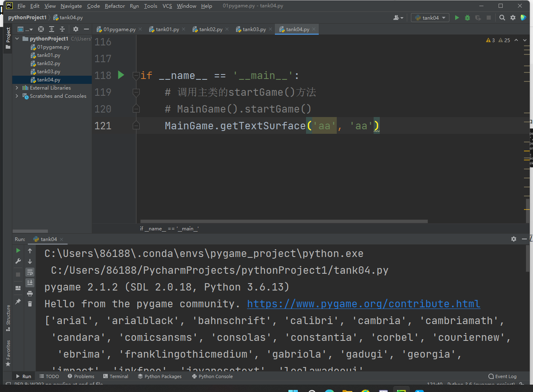
Task: Hide the Run tool window
Action: tap(524, 239)
